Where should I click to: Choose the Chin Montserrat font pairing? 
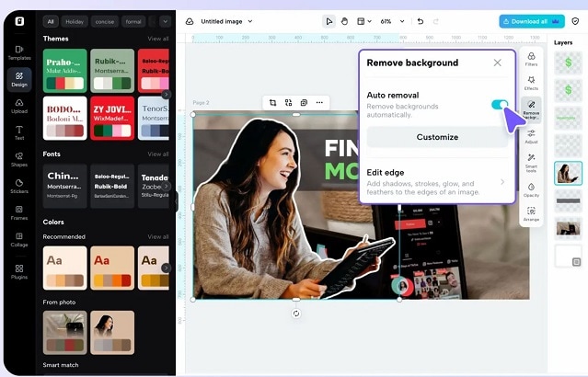coord(65,186)
